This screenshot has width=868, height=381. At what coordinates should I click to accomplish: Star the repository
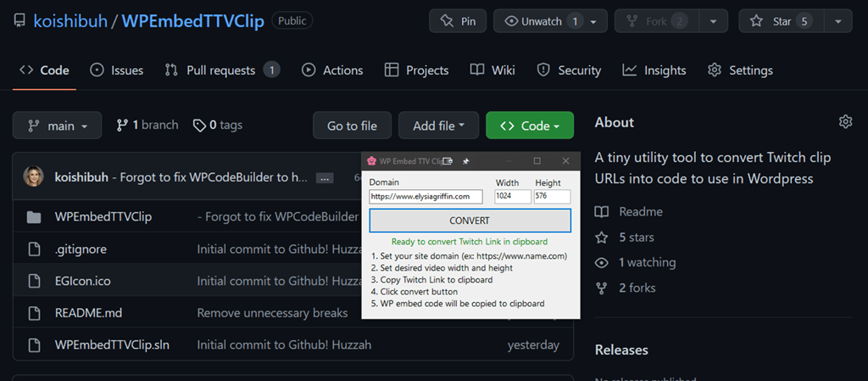point(781,21)
